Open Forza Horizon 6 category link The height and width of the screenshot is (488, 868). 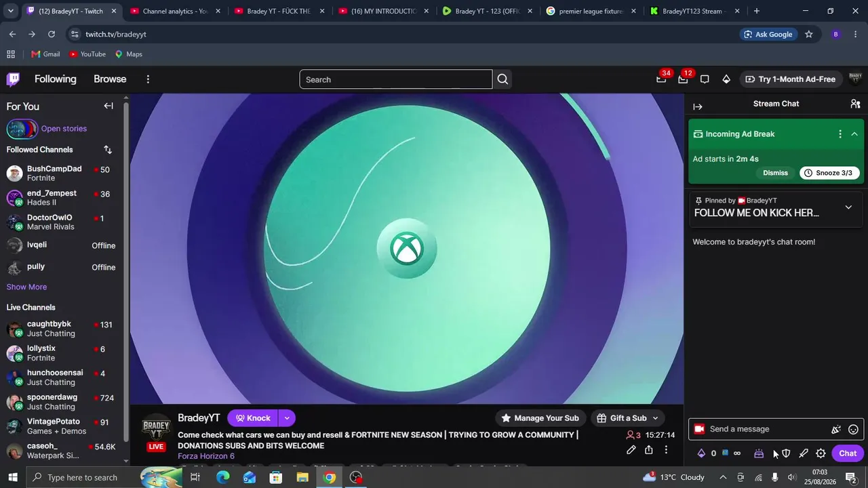coord(206,456)
